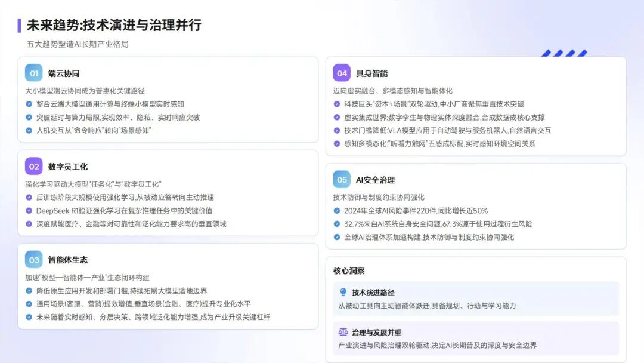This screenshot has width=644, height=363.
Task: Click the 治理与发展并重 insight title
Action: coord(377,332)
